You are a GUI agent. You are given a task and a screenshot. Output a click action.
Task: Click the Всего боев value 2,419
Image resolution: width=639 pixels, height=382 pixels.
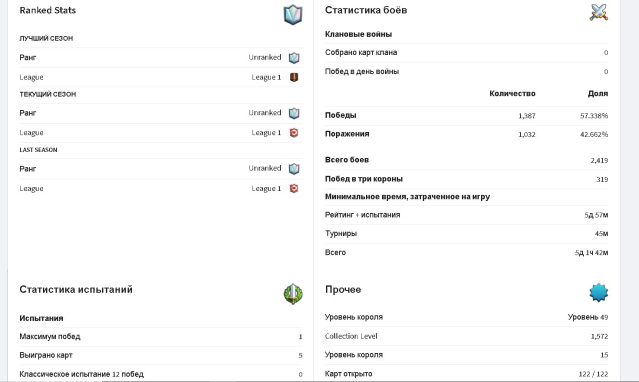pyautogui.click(x=599, y=160)
